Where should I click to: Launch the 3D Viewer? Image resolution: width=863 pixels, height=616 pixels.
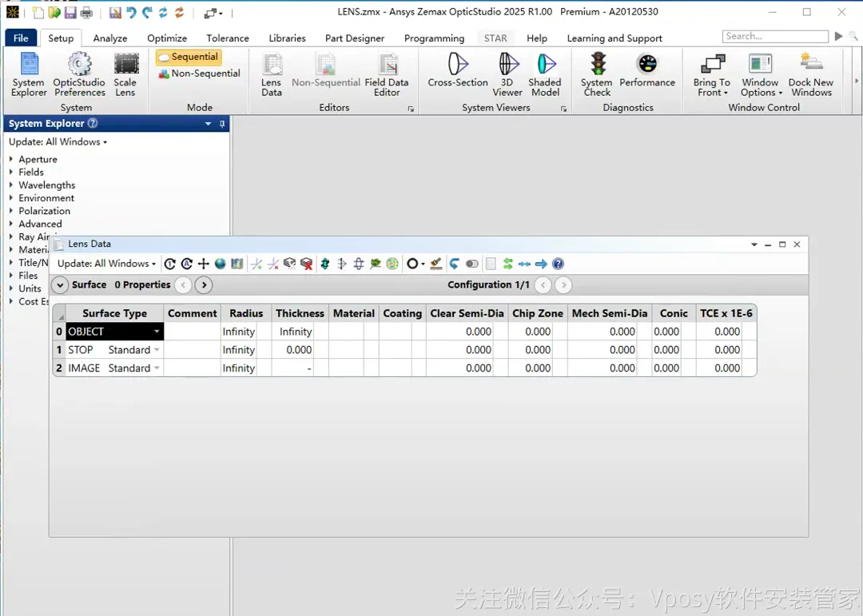point(507,75)
